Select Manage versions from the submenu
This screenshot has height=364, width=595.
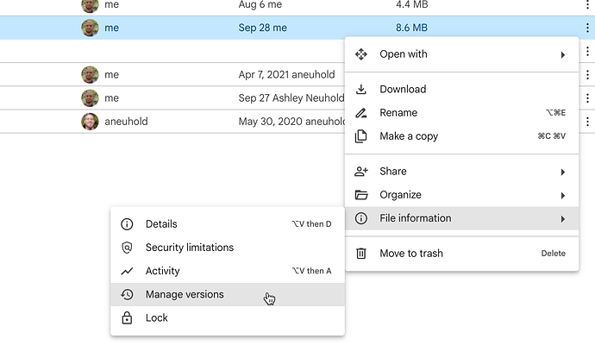click(185, 295)
